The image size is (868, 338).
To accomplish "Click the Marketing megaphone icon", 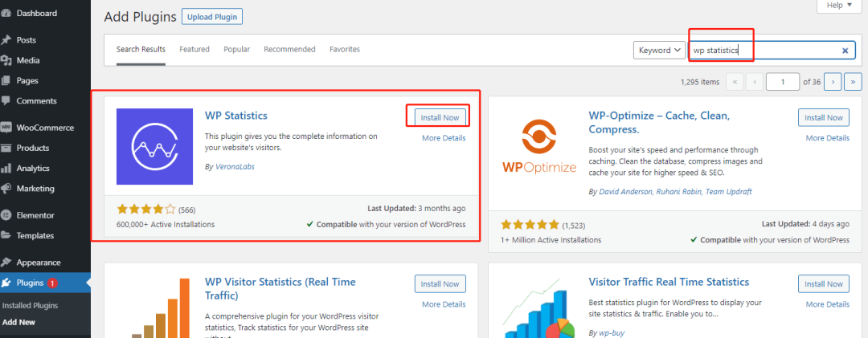I will 6,189.
